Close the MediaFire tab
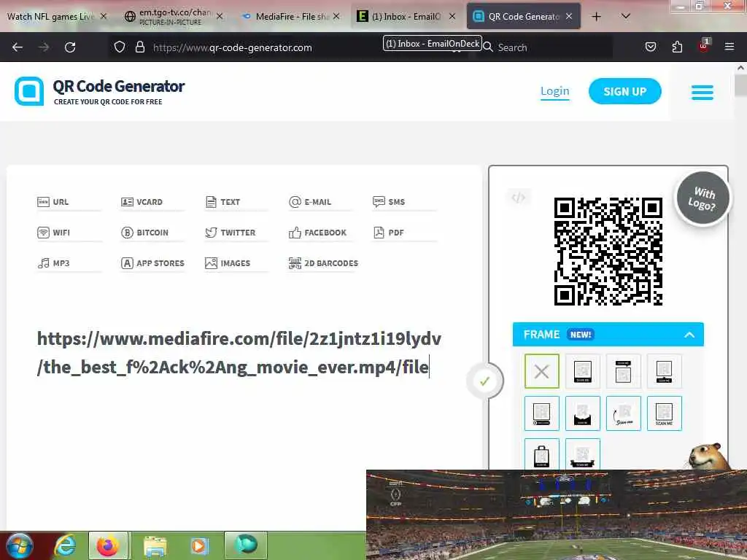The image size is (747, 560). pos(336,16)
